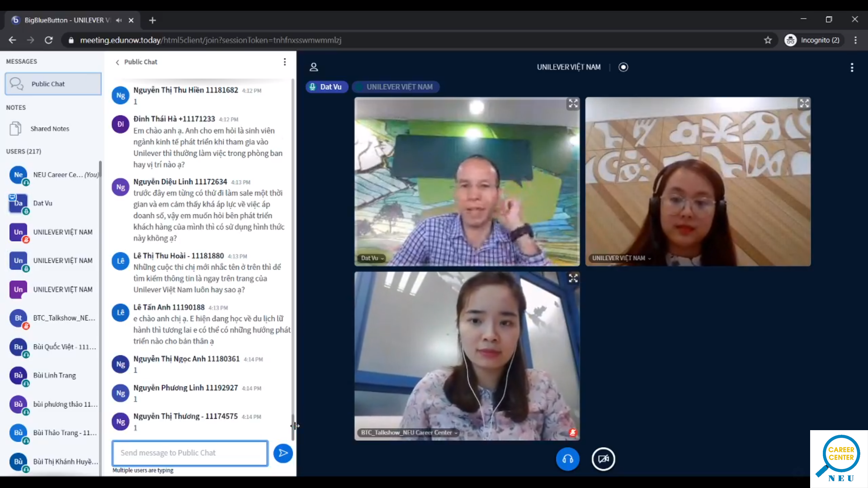
Task: Click the BigBlueButton tab favicon
Action: pyautogui.click(x=15, y=20)
